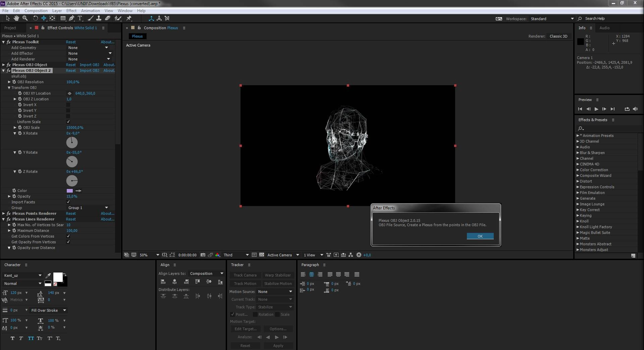Open the Add Effector dropdown
644x350 pixels.
(x=90, y=53)
